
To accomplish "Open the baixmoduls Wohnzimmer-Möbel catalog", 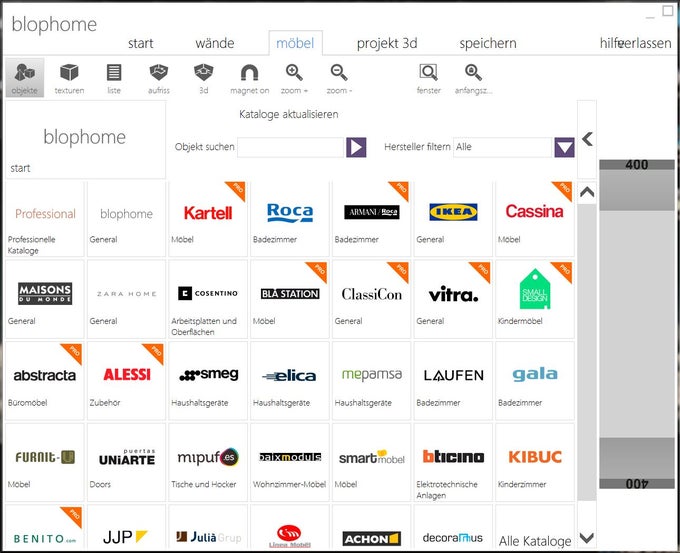I will tap(290, 463).
